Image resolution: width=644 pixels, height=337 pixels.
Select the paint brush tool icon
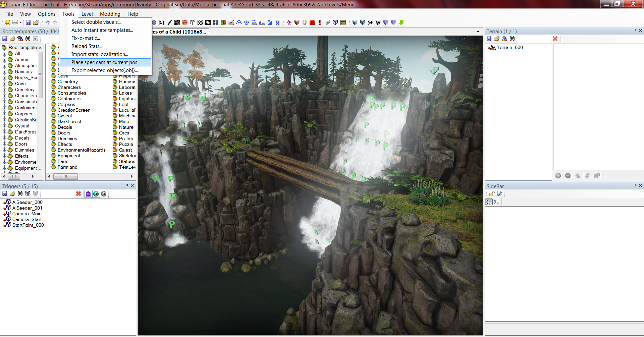(169, 22)
